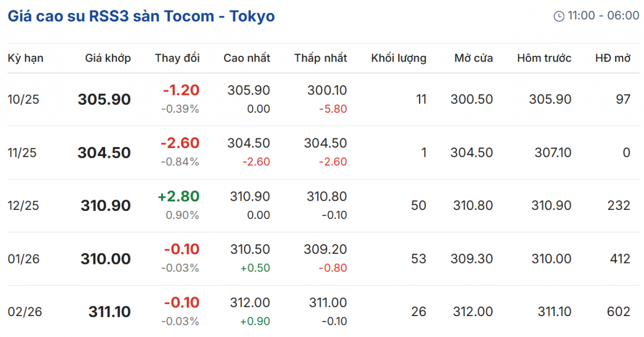Click the Thay đổi column header
The image size is (644, 337).
coord(177,58)
